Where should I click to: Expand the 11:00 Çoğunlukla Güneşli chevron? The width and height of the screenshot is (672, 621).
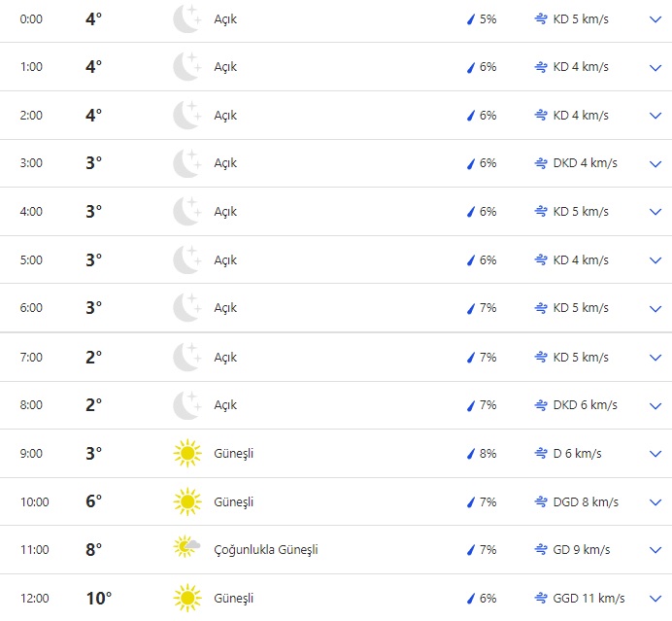click(654, 549)
